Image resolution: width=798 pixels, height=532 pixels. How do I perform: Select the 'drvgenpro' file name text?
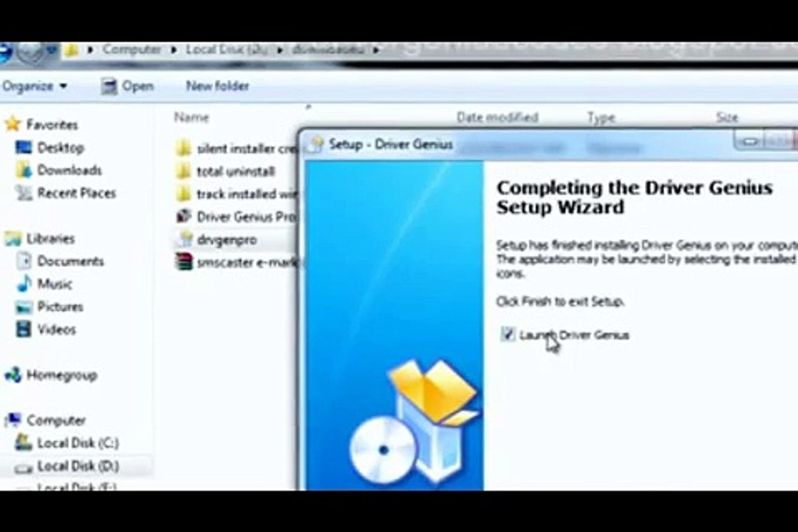point(227,240)
